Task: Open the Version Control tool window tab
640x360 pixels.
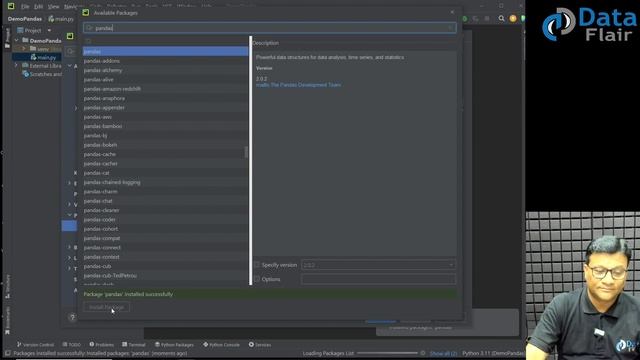Action: (35, 344)
